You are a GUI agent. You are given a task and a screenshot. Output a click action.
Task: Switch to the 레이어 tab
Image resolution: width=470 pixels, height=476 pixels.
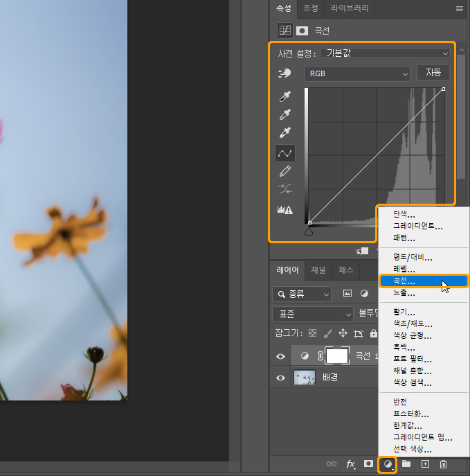[287, 270]
